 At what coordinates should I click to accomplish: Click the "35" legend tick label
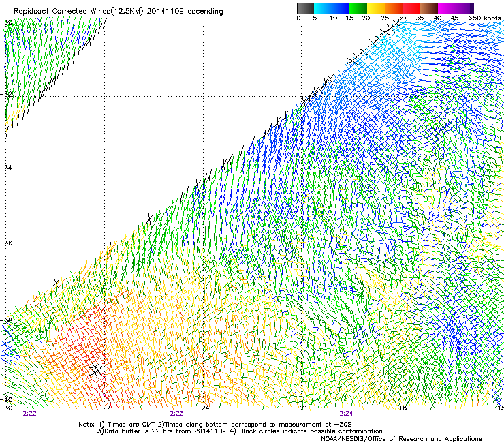[x=420, y=18]
